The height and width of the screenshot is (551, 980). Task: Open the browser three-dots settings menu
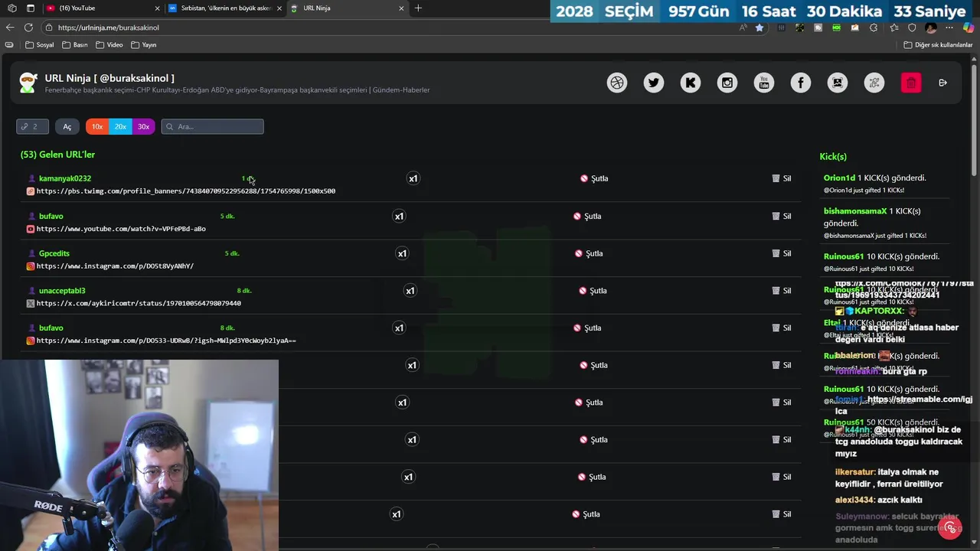coord(950,28)
